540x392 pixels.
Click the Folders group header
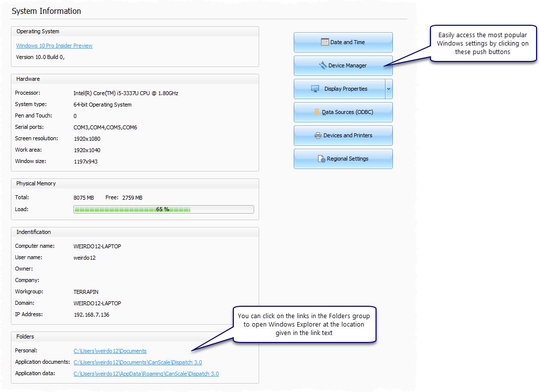pos(25,336)
